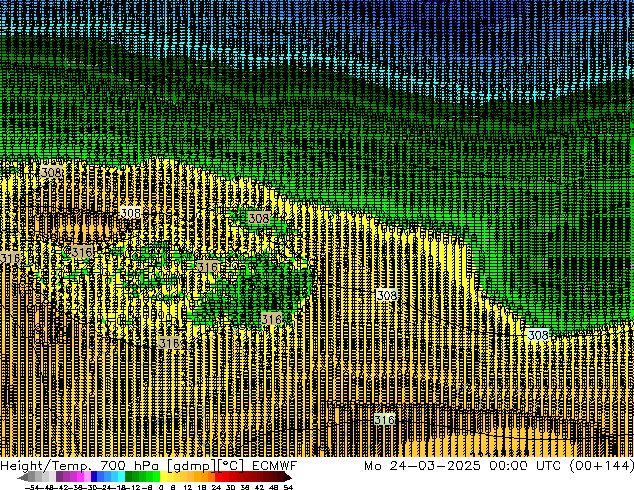Click the darkest green legend swatch
Image resolution: width=634 pixels, height=490 pixels.
[128, 477]
